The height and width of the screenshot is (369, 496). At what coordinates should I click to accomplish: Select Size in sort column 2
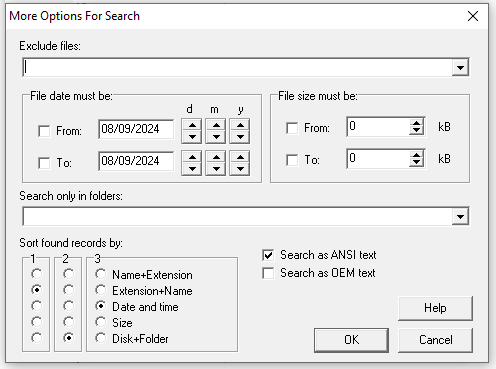click(69, 322)
